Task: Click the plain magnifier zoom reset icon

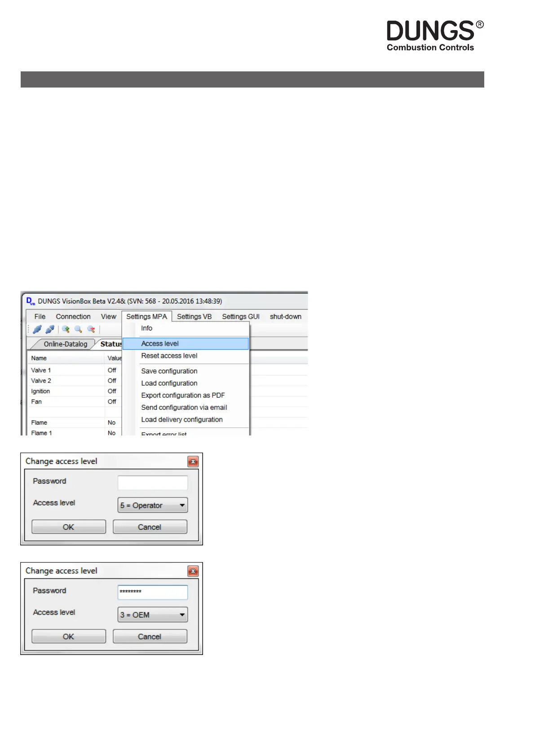Action: point(78,329)
